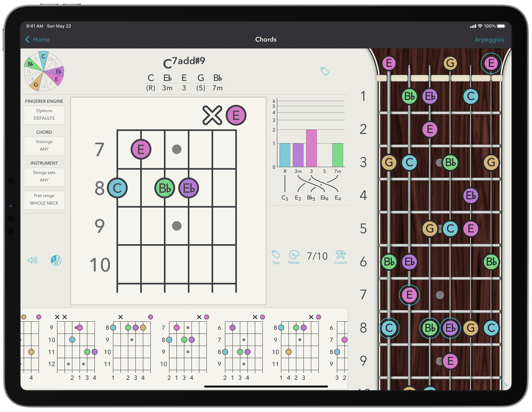The image size is (532, 412).
Task: Switch to Arpeggios view
Action: point(489,40)
